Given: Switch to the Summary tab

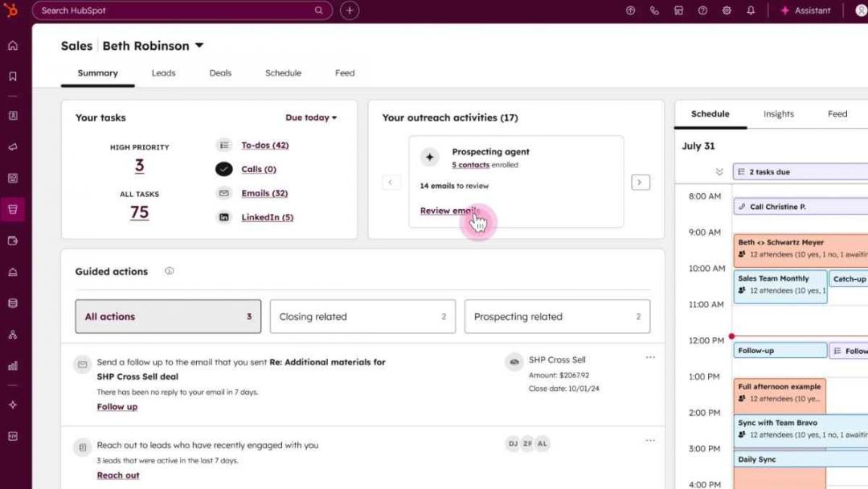Looking at the screenshot, I should tap(97, 73).
